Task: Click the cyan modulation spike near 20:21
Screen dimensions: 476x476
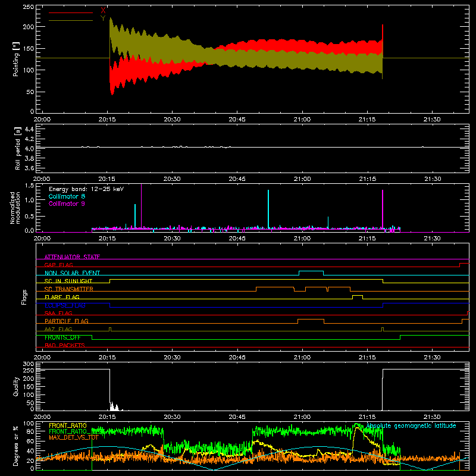Action: pos(135,216)
